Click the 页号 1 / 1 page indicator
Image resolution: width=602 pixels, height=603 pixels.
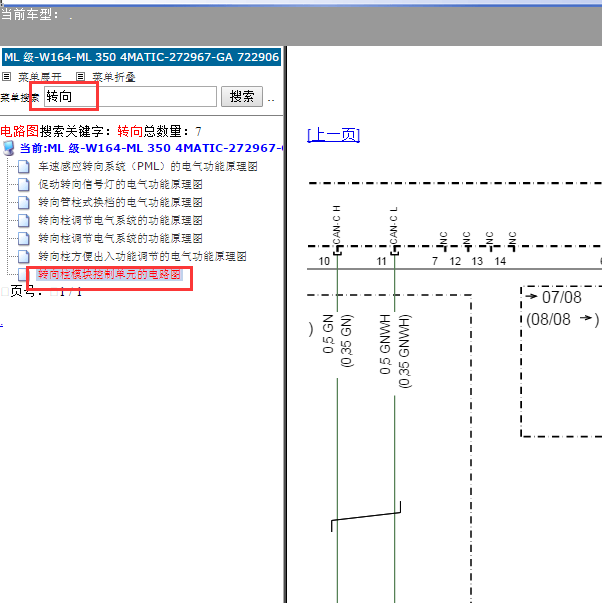coord(45,292)
